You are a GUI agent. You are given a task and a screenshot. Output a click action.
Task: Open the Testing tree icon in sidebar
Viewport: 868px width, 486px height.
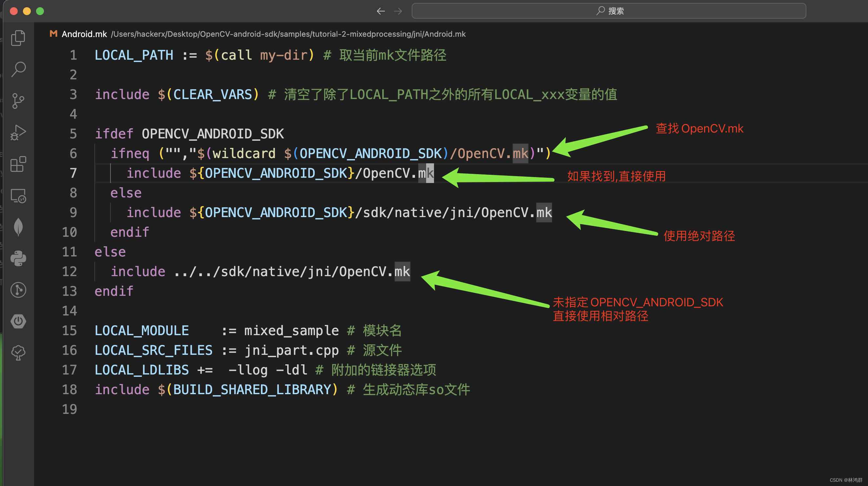coord(18,353)
